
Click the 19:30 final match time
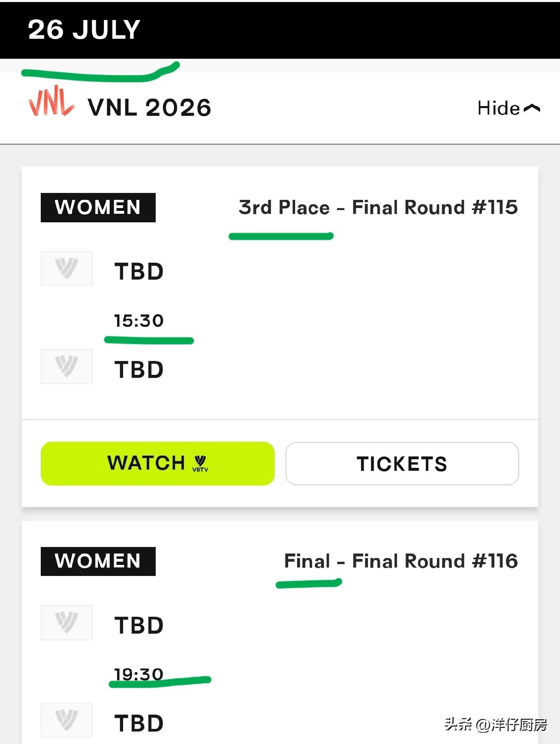pyautogui.click(x=139, y=674)
